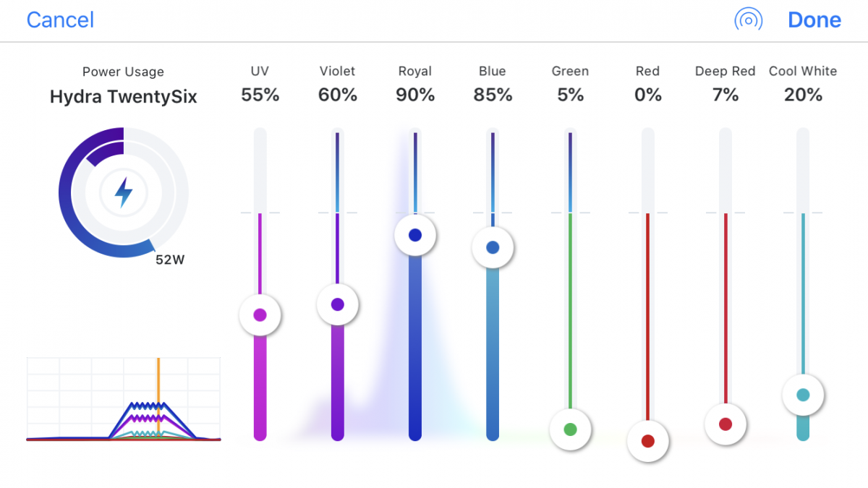Select the Green slider knob
Screen dimensions: 868x488
570,429
